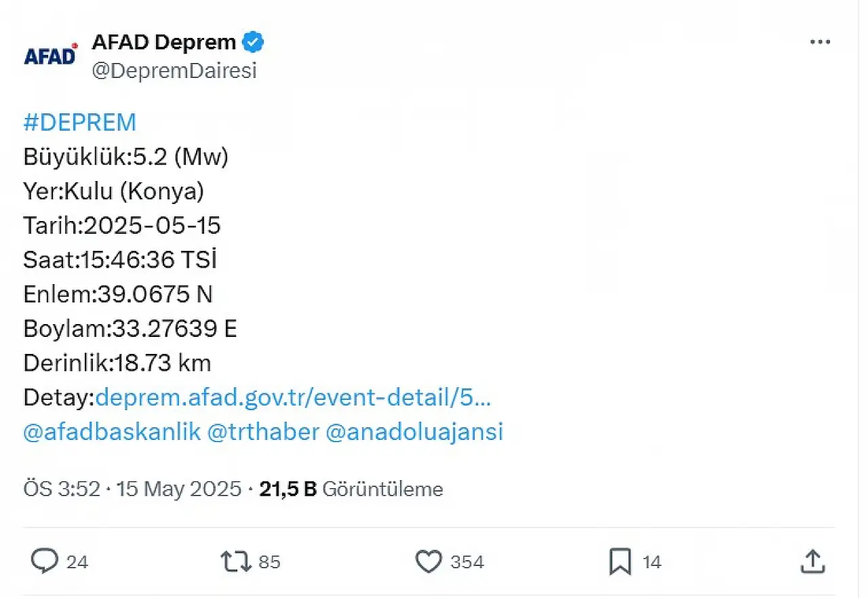Image resolution: width=868 pixels, height=598 pixels.
Task: Click the 354 likes count
Action: (467, 562)
